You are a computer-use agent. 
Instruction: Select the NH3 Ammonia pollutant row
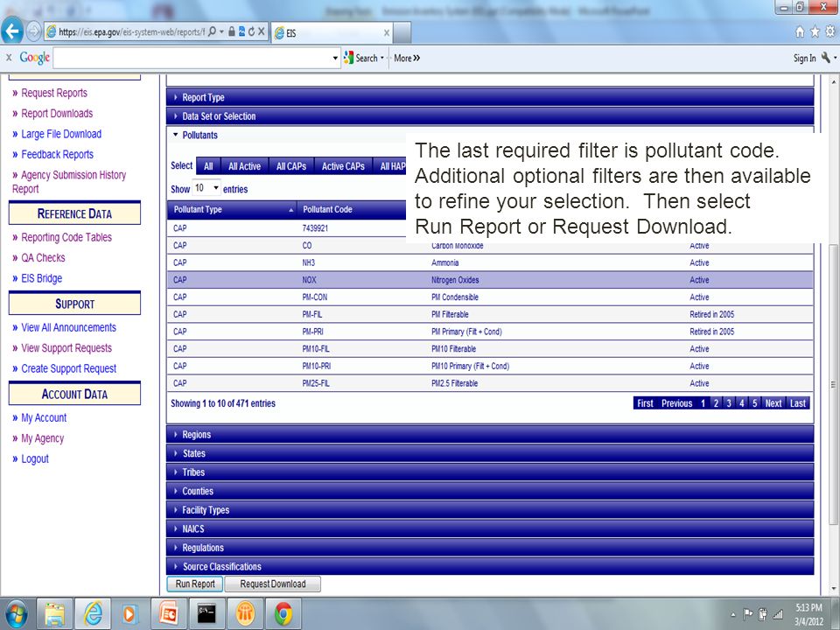(490, 262)
